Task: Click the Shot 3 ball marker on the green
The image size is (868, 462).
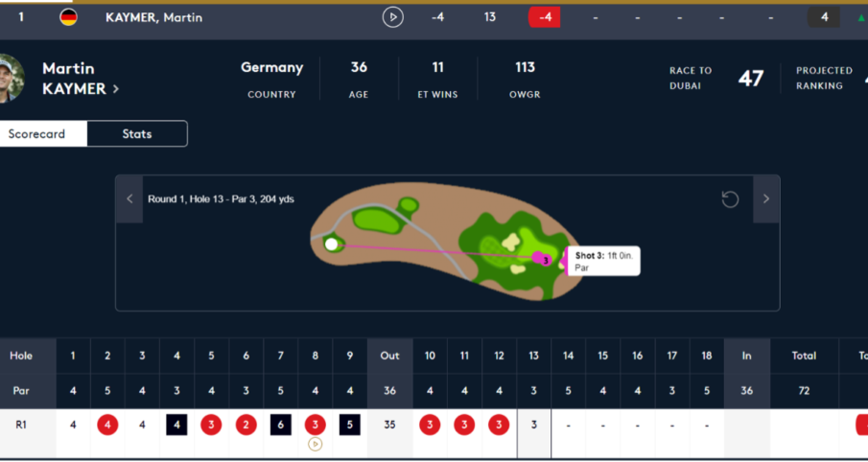Action: (543, 259)
